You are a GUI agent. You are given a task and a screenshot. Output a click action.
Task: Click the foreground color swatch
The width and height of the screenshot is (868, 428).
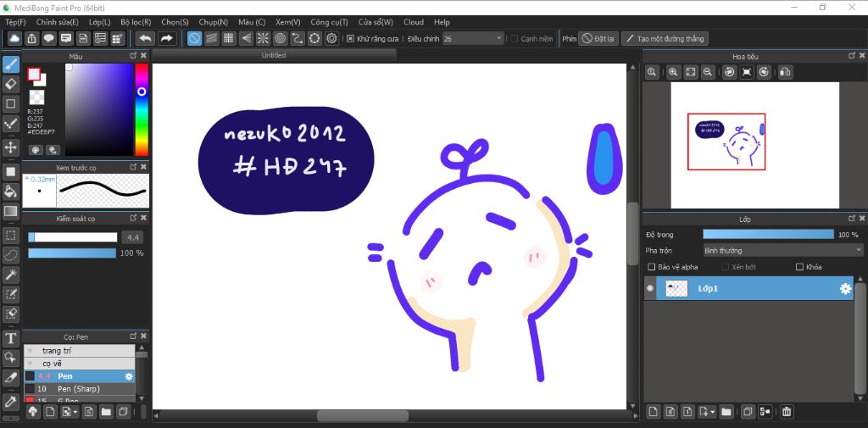tap(34, 75)
